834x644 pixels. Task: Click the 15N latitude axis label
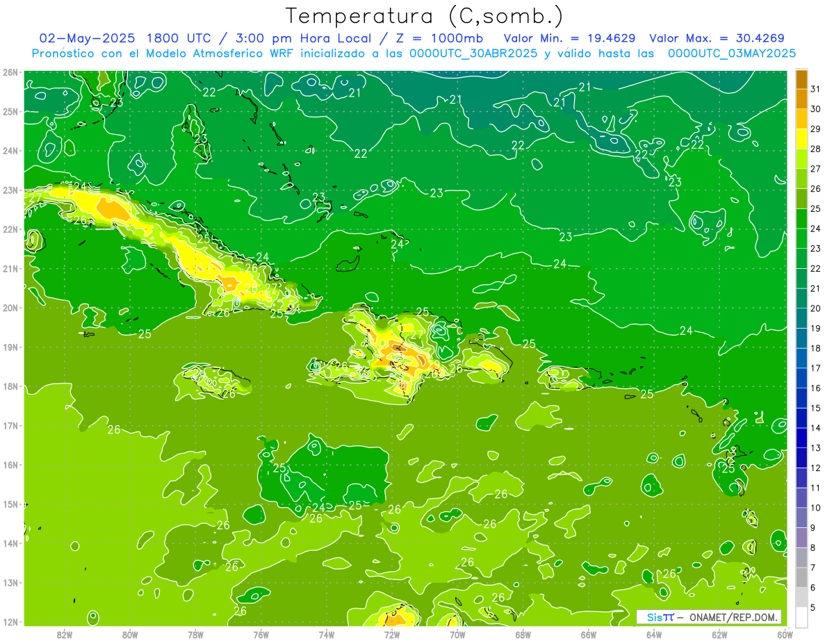pyautogui.click(x=10, y=504)
